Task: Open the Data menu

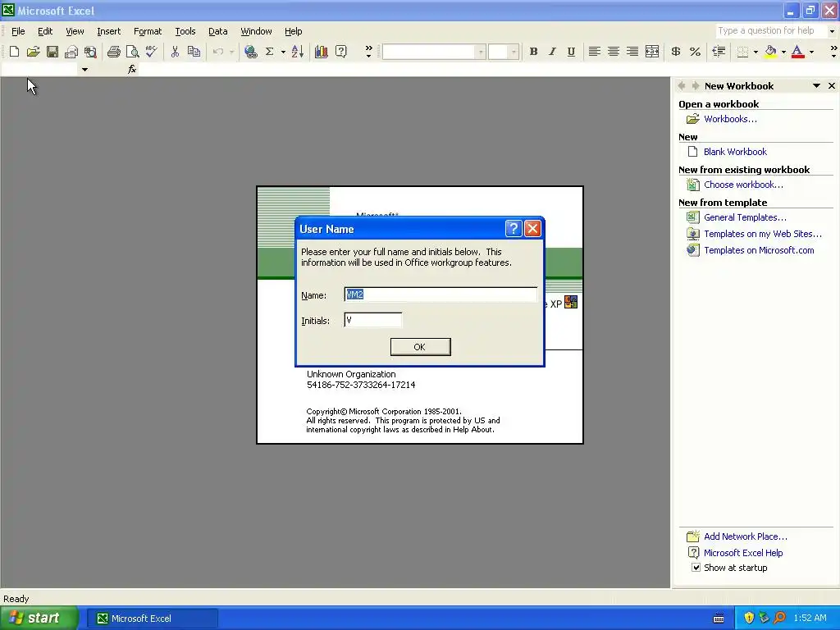Action: pos(217,31)
